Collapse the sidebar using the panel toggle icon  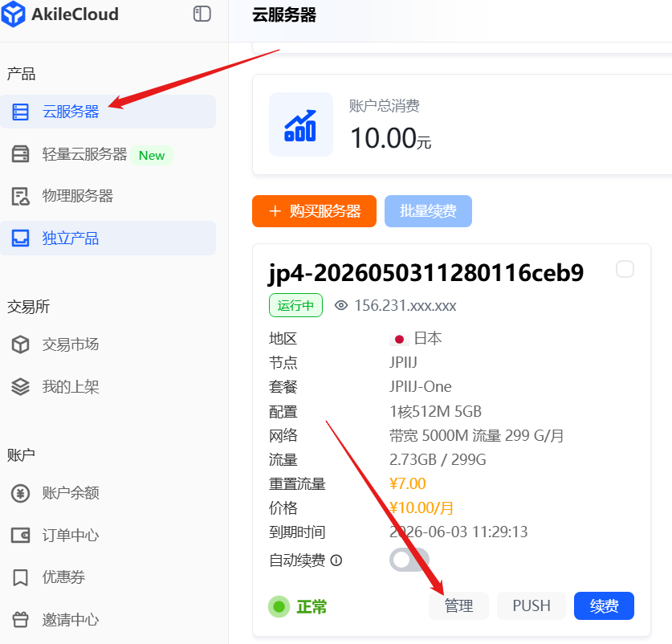[202, 14]
